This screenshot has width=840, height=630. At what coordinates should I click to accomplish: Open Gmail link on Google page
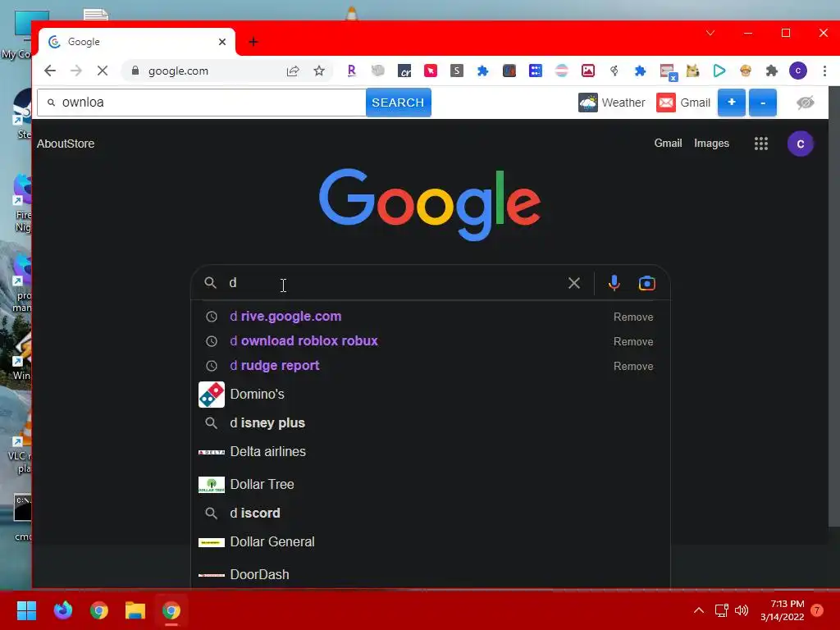pos(668,143)
